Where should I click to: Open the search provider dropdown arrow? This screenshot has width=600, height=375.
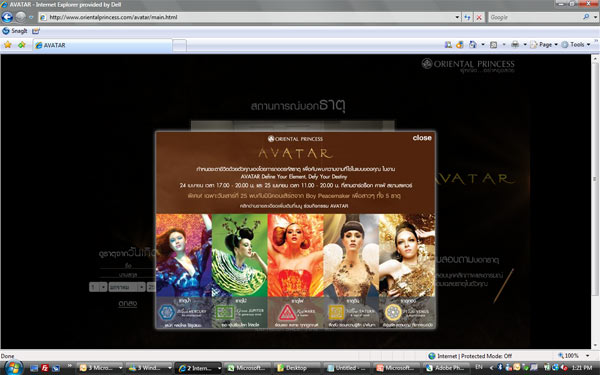[595, 17]
